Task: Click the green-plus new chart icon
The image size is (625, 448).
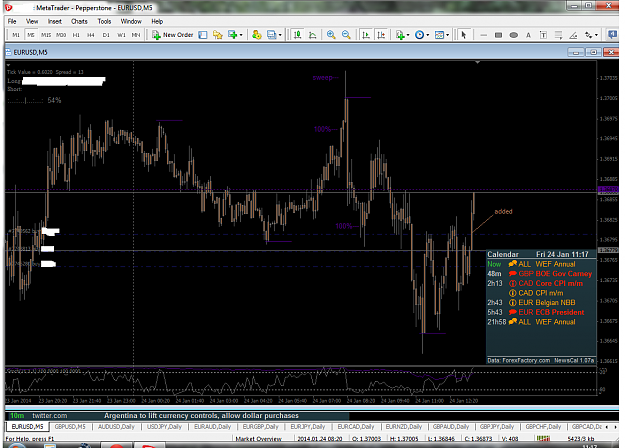Action: [x=232, y=35]
